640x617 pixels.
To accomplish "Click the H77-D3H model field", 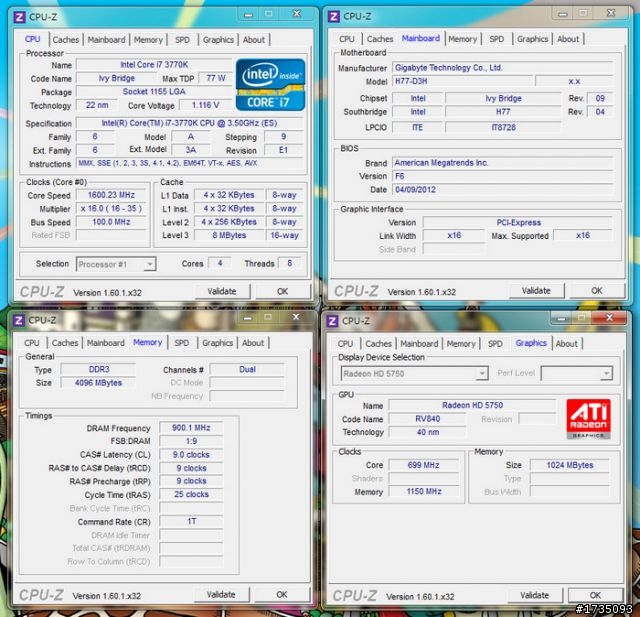I will tap(463, 81).
